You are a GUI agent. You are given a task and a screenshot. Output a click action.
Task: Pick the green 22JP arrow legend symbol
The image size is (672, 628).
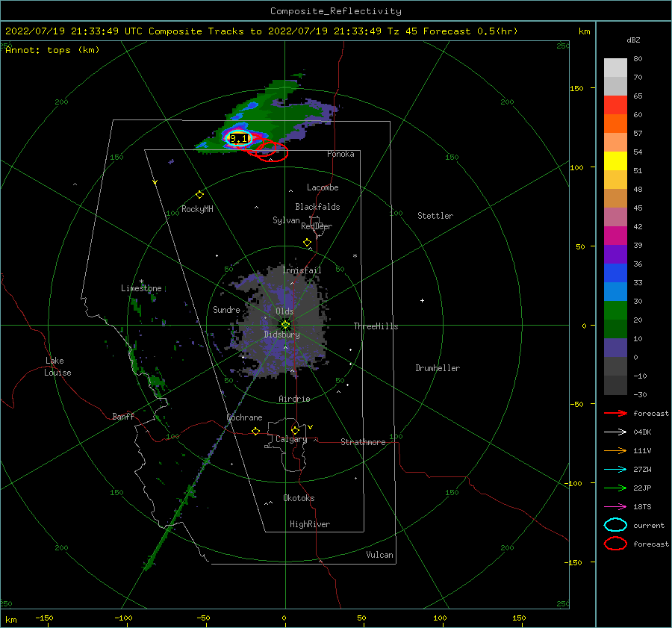coord(615,488)
